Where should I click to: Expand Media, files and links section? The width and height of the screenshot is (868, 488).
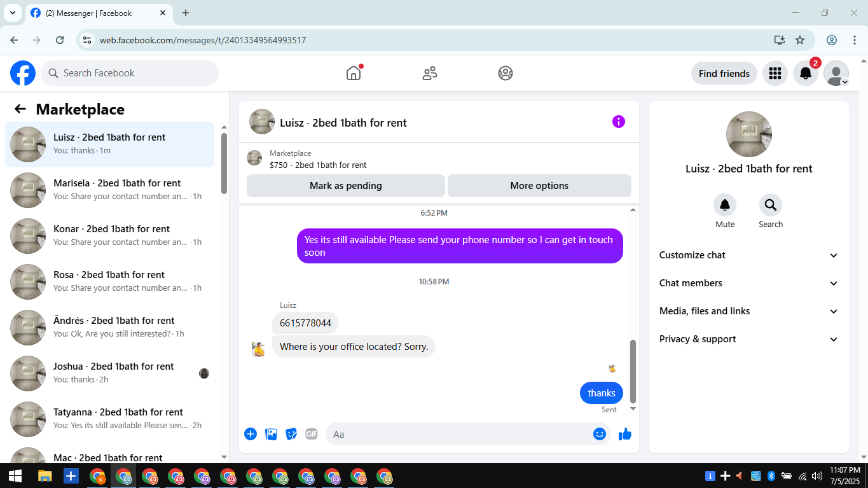[x=749, y=311]
